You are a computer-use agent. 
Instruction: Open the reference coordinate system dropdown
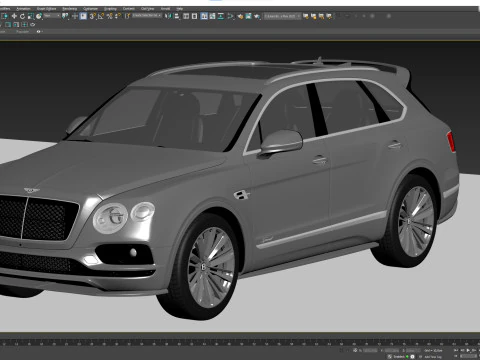tap(52, 16)
